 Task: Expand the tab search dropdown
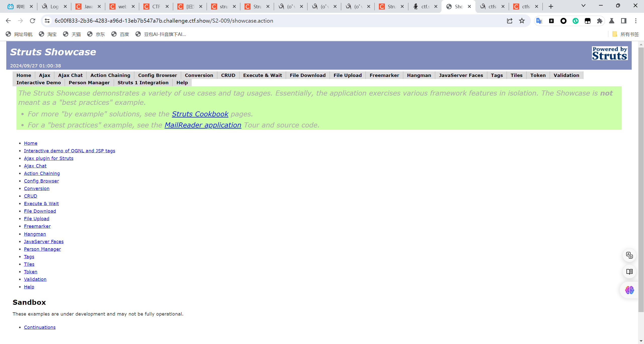pos(583,6)
